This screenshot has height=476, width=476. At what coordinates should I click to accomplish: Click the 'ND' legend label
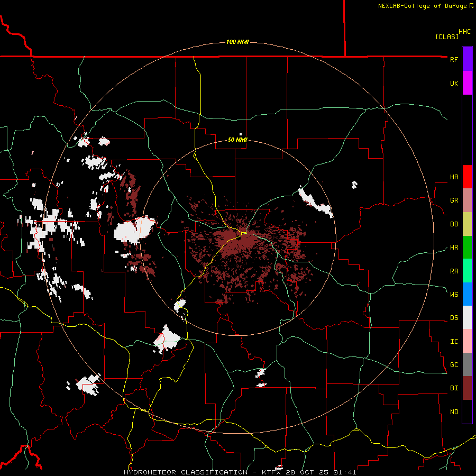click(454, 412)
